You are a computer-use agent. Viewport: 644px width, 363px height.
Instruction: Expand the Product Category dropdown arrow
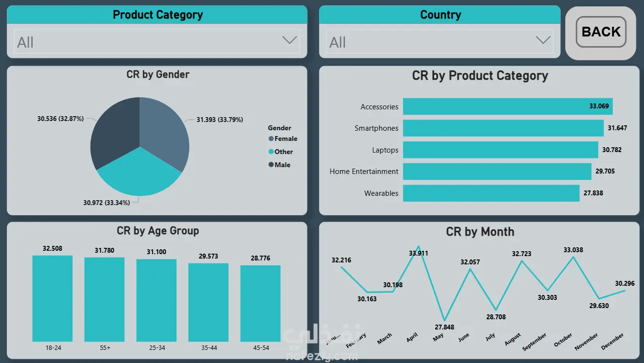click(x=289, y=40)
